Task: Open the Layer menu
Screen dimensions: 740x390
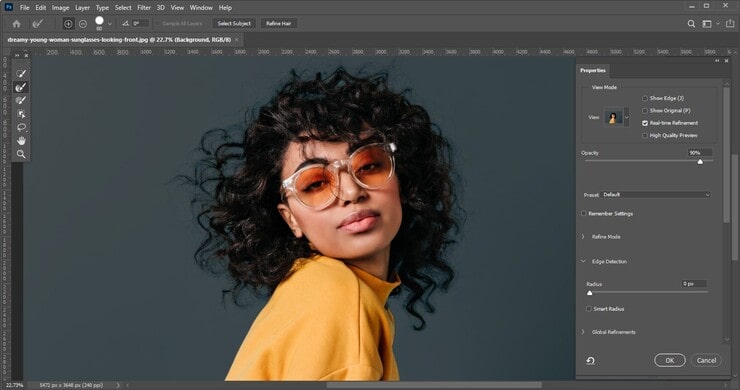Action: click(x=83, y=8)
